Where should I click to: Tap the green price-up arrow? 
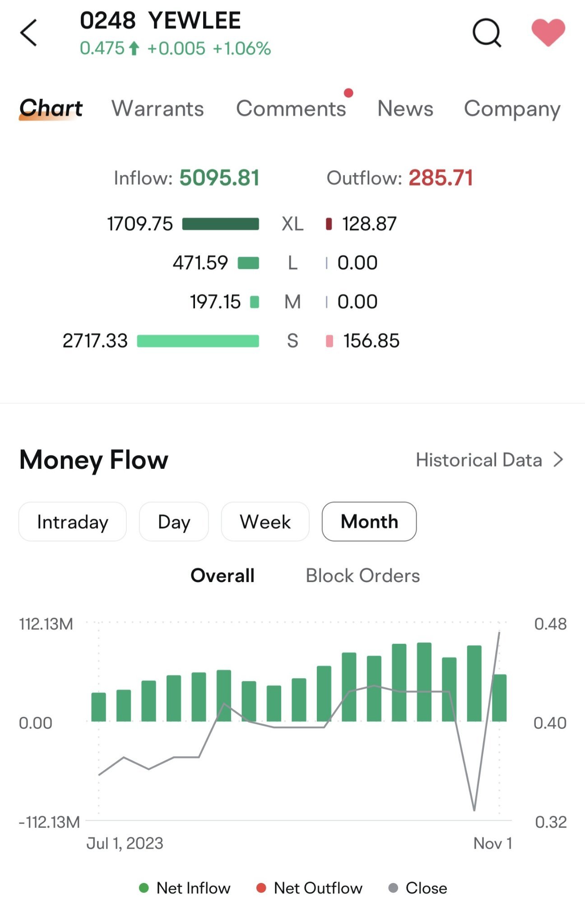coord(134,48)
